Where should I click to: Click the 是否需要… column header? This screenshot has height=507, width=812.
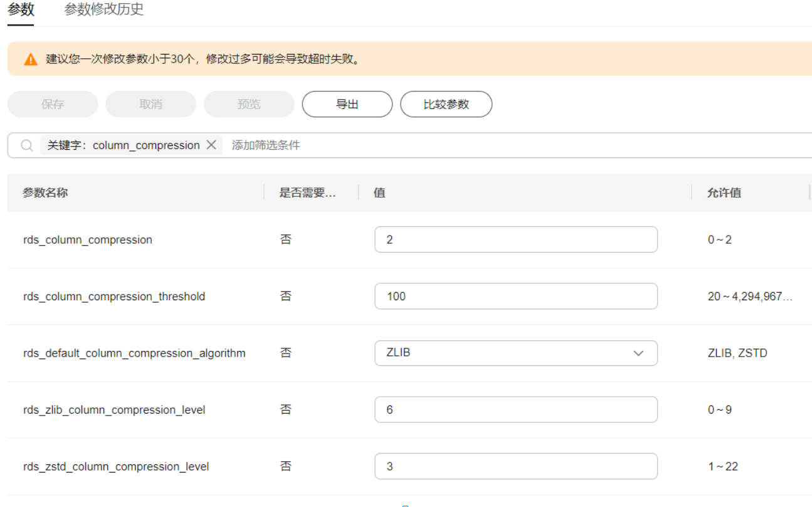pos(307,192)
